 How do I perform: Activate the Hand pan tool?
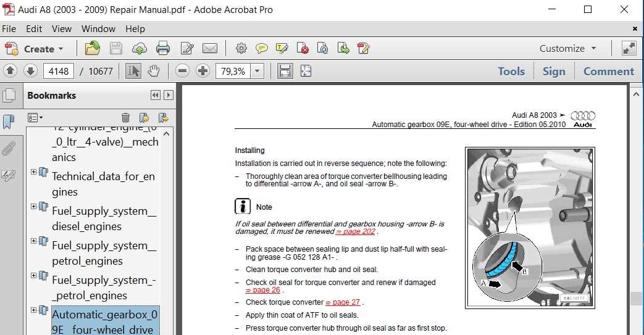pos(154,71)
